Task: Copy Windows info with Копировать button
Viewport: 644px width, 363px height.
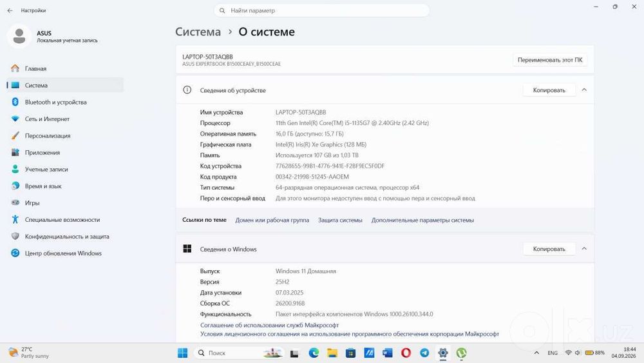Action: pyautogui.click(x=549, y=249)
